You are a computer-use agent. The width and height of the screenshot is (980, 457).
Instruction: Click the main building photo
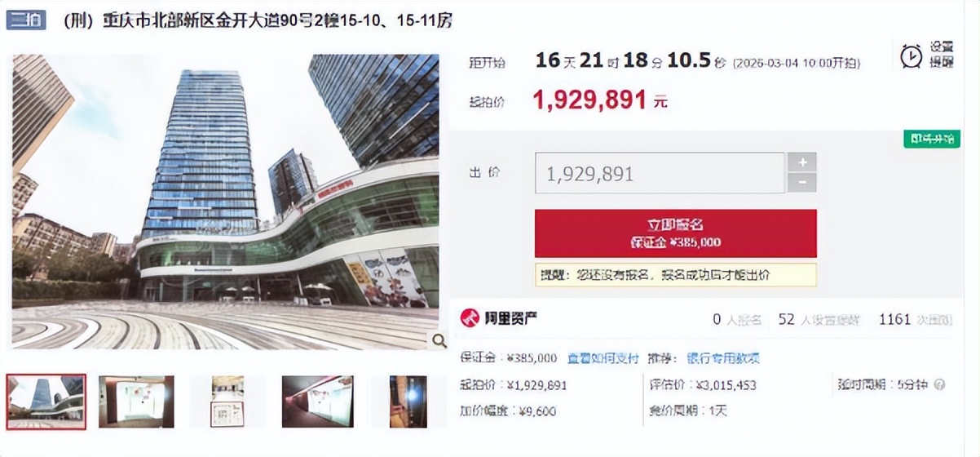(x=226, y=202)
